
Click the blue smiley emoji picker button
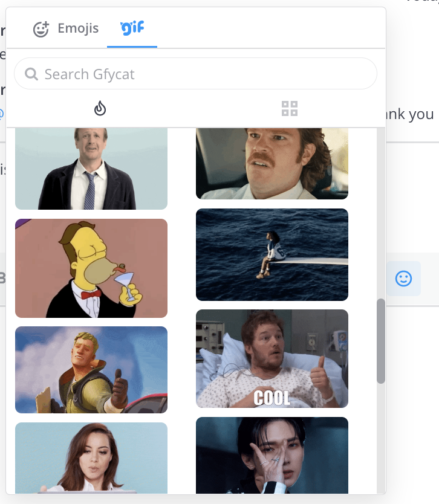point(403,278)
